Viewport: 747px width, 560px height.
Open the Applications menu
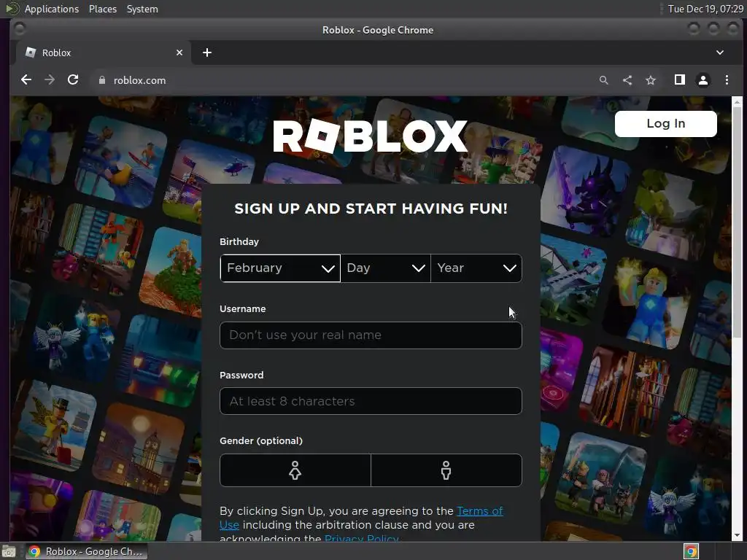(x=52, y=9)
